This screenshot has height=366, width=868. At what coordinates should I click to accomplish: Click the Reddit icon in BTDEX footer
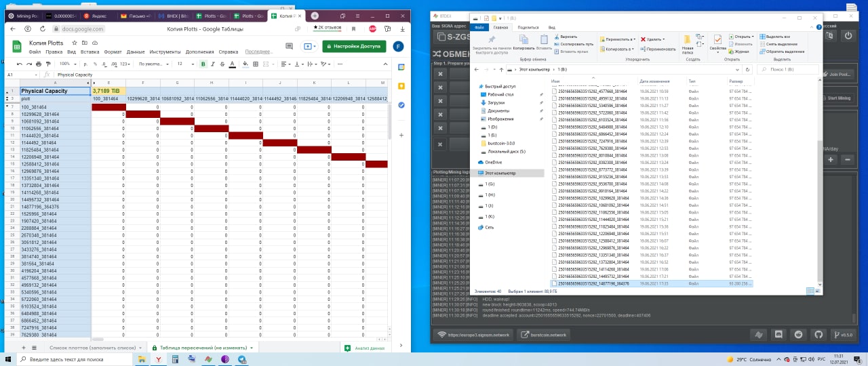799,334
